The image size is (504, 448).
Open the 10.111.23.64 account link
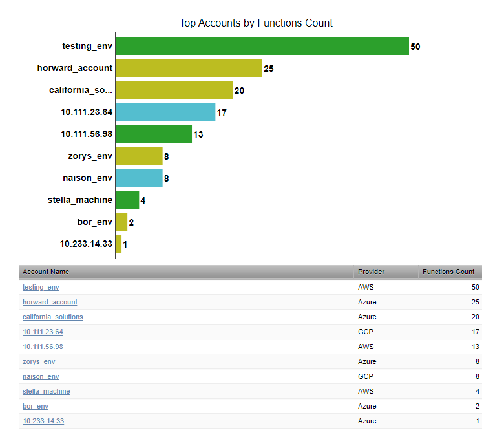click(x=43, y=332)
